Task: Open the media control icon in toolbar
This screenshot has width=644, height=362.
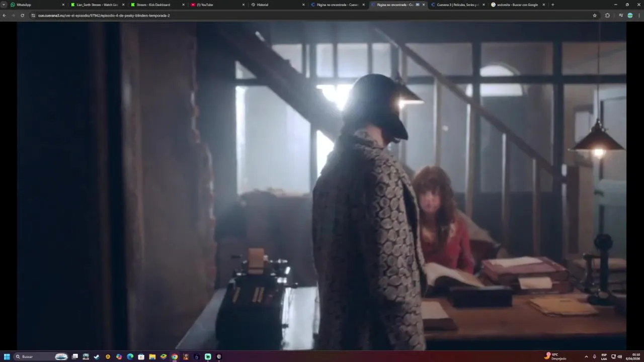Action: pos(621,16)
